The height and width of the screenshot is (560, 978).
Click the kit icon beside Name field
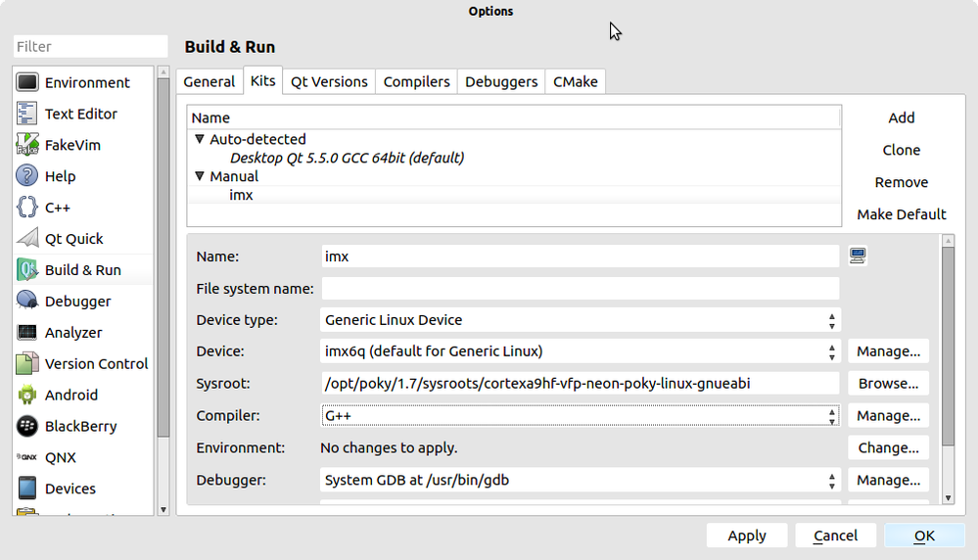(x=858, y=257)
